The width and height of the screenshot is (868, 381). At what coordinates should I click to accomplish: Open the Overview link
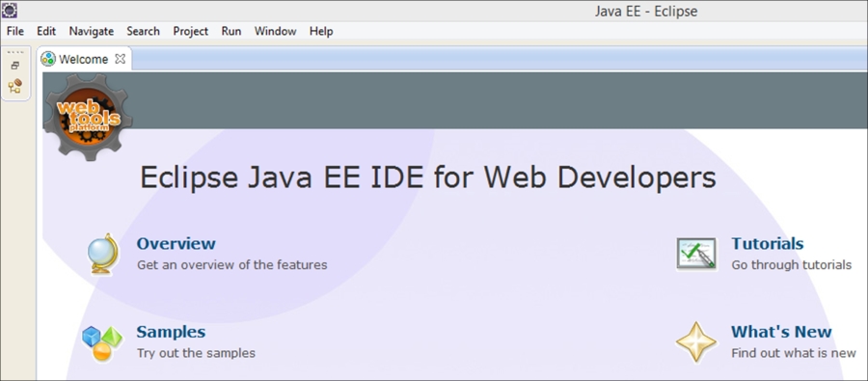click(x=176, y=244)
